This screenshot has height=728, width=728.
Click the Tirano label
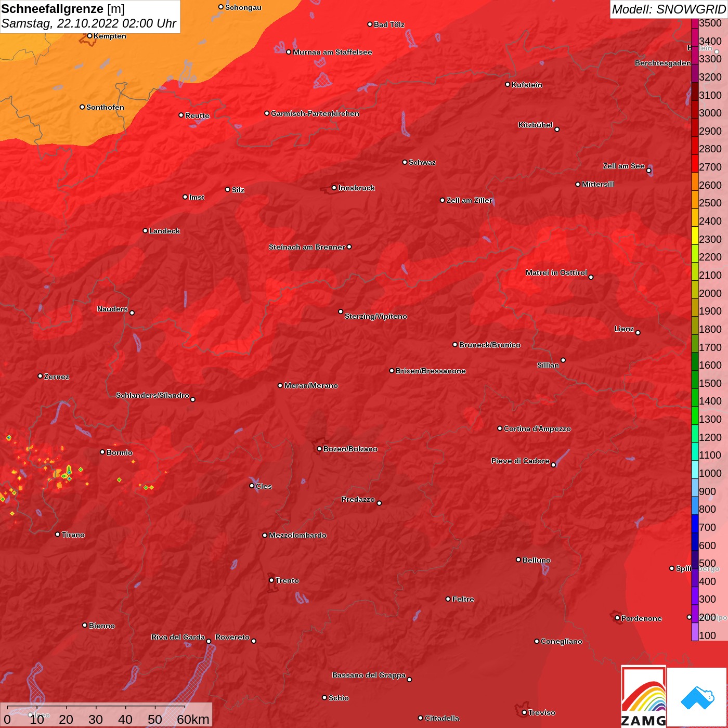coord(73,535)
